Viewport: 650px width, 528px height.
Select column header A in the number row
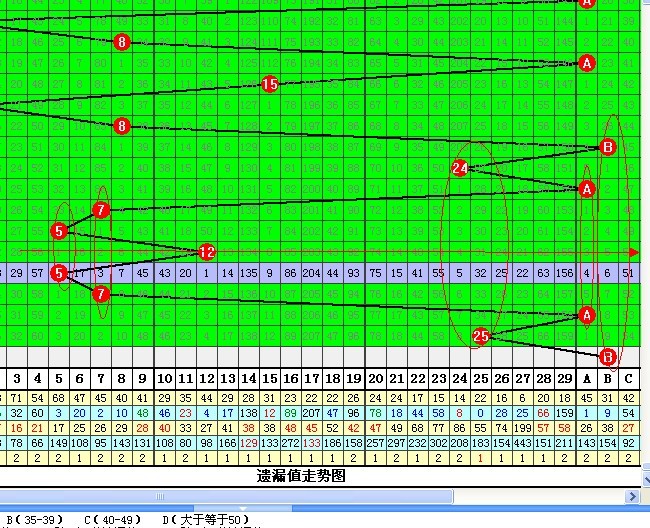(x=586, y=378)
